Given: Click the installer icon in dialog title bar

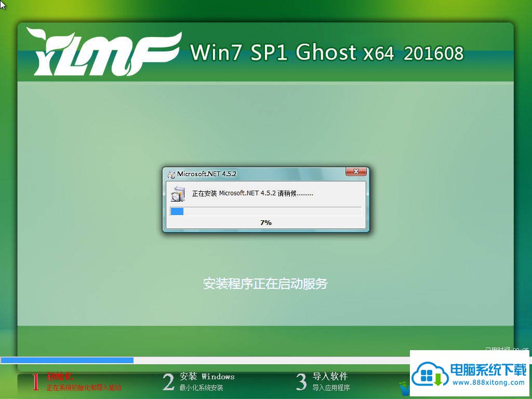Looking at the screenshot, I should pos(171,175).
